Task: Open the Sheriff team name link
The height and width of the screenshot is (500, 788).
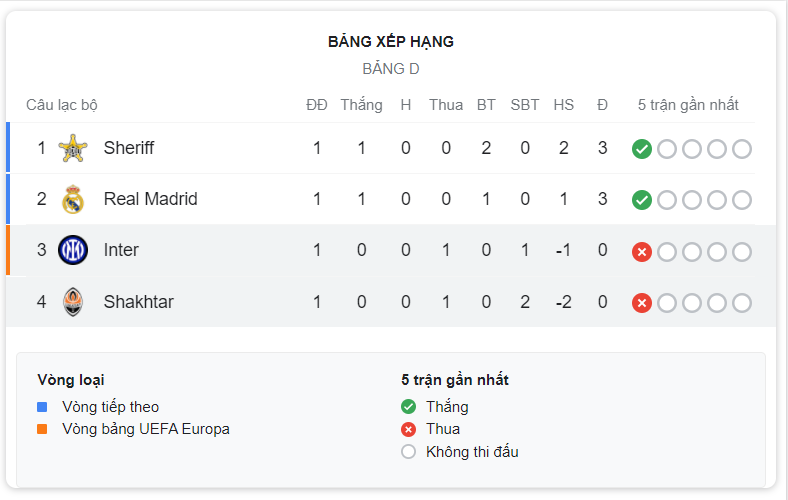Action: pyautogui.click(x=129, y=148)
